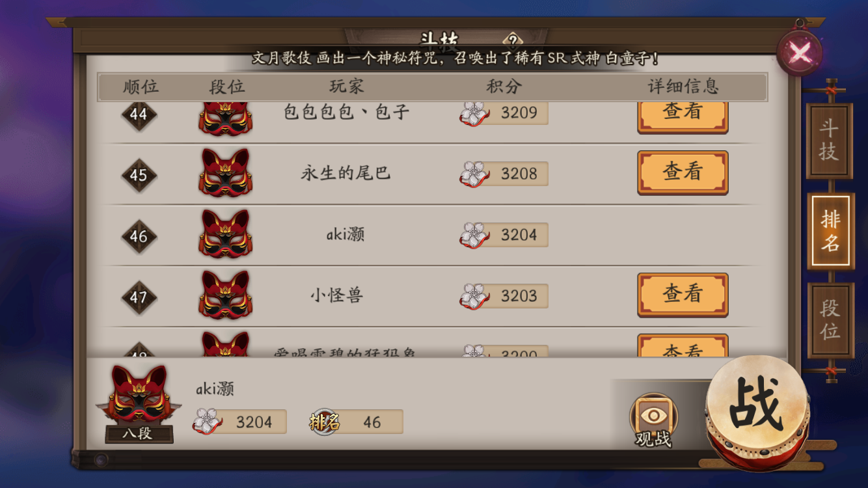Select the 排名 ranking tab
Viewport: 868px width, 488px height.
830,231
